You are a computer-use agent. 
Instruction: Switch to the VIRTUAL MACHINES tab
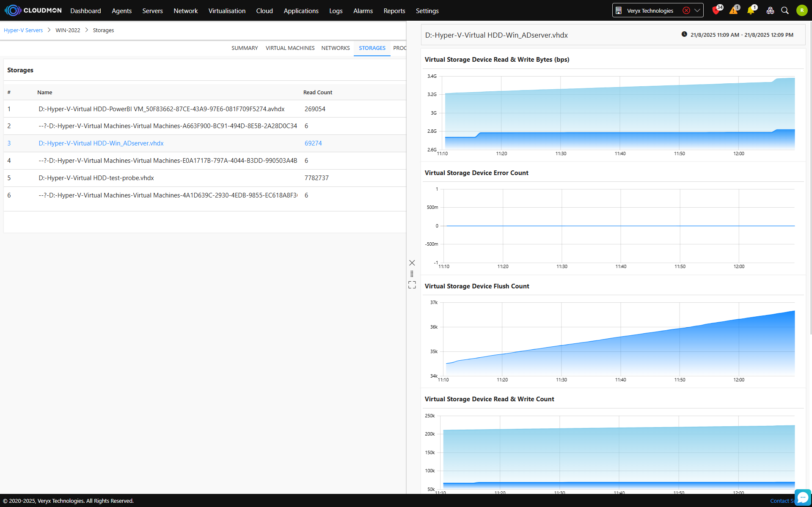tap(290, 48)
